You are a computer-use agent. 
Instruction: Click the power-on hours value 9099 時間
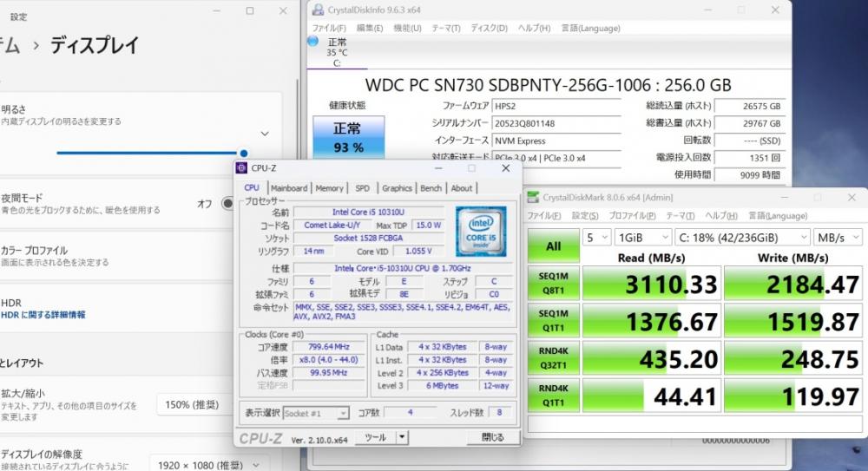[x=750, y=175]
